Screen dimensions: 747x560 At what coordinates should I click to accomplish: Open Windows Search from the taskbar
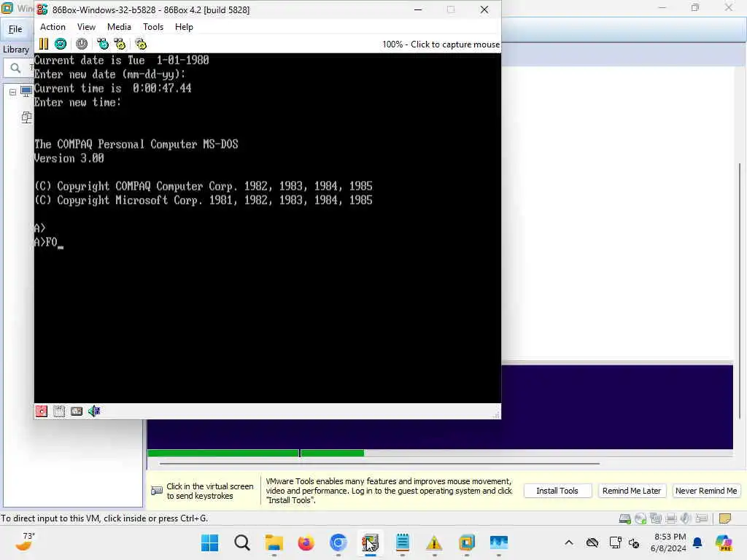click(x=242, y=542)
